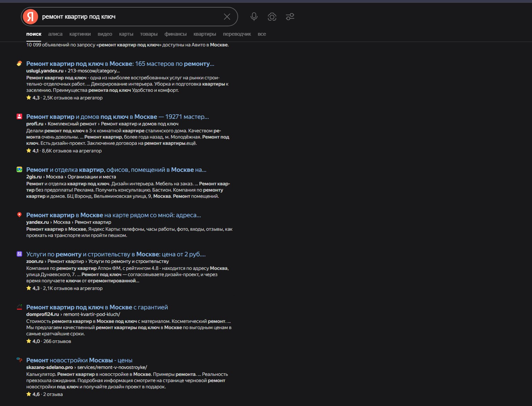Click the '213-moscow/category...' URL path
This screenshot has height=406, width=532.
[94, 71]
